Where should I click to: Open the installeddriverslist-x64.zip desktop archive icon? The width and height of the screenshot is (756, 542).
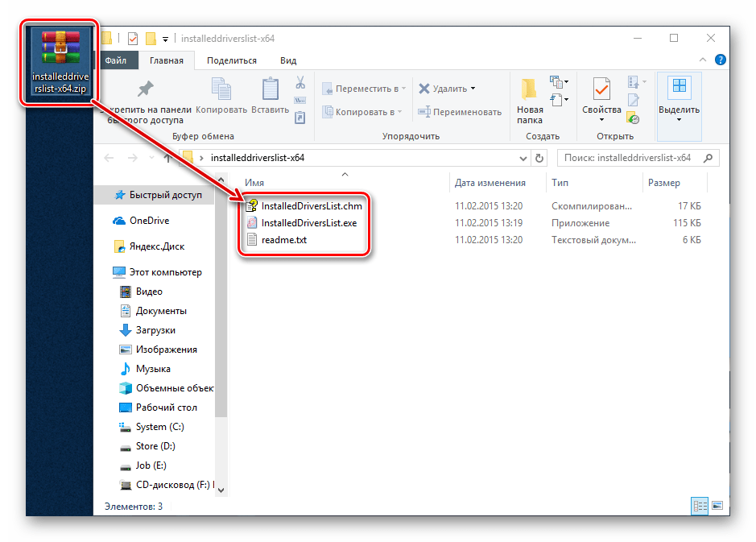click(x=60, y=62)
